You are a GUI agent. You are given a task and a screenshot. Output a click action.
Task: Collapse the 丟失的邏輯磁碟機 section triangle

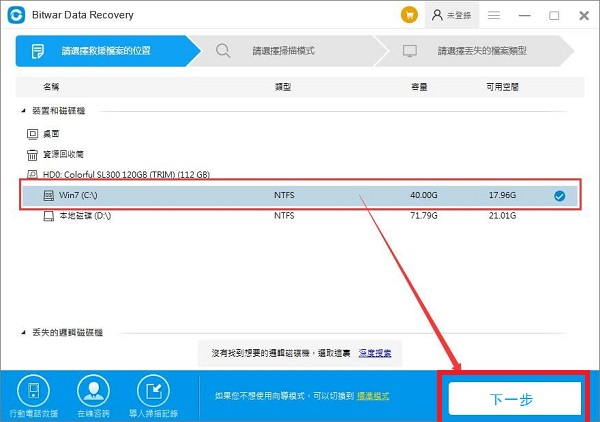point(23,332)
